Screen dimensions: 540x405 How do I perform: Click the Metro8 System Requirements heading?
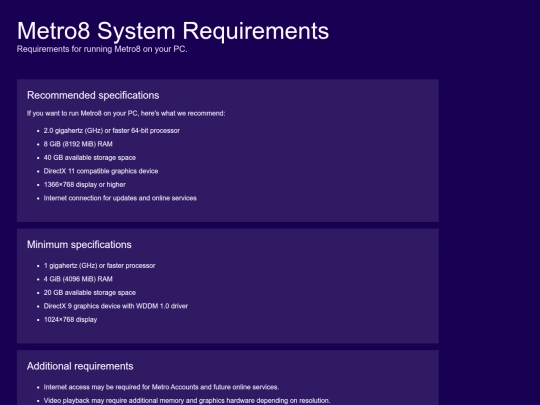coord(173,31)
